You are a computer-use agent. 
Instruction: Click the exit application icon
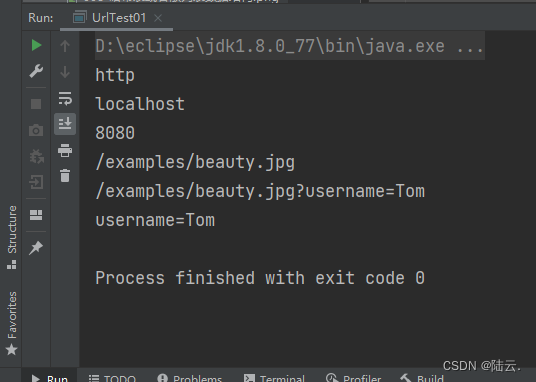[36, 182]
